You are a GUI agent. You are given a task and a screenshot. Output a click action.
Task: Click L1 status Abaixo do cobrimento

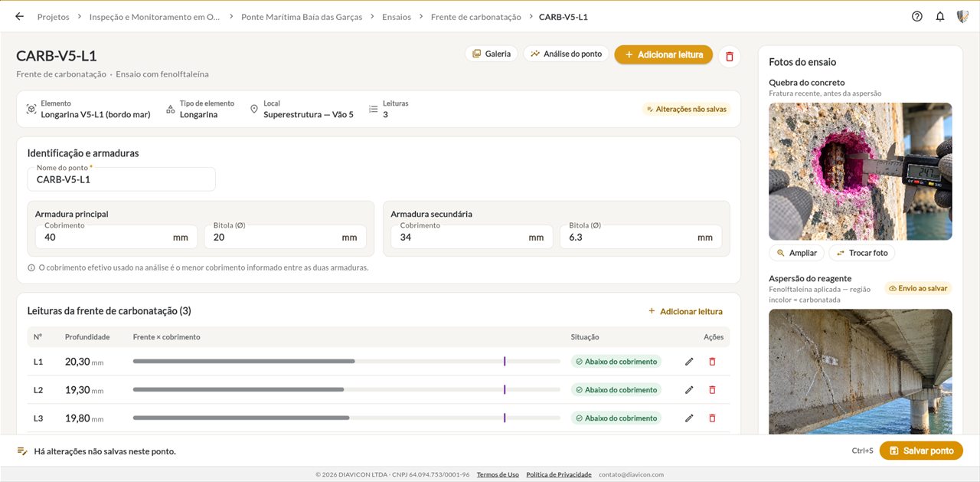[x=616, y=362]
